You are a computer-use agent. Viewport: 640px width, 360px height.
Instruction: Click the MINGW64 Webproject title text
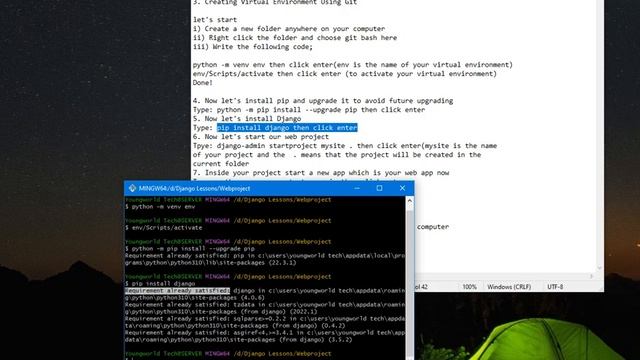(194, 189)
